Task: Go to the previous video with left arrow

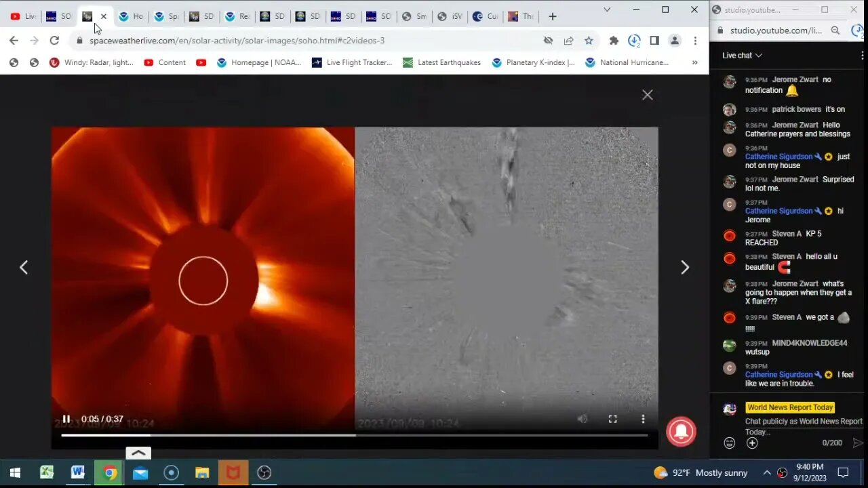Action: click(x=24, y=267)
